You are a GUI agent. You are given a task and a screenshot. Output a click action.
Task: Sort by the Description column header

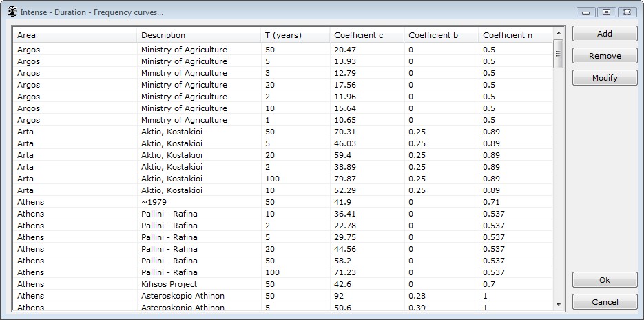pos(198,35)
